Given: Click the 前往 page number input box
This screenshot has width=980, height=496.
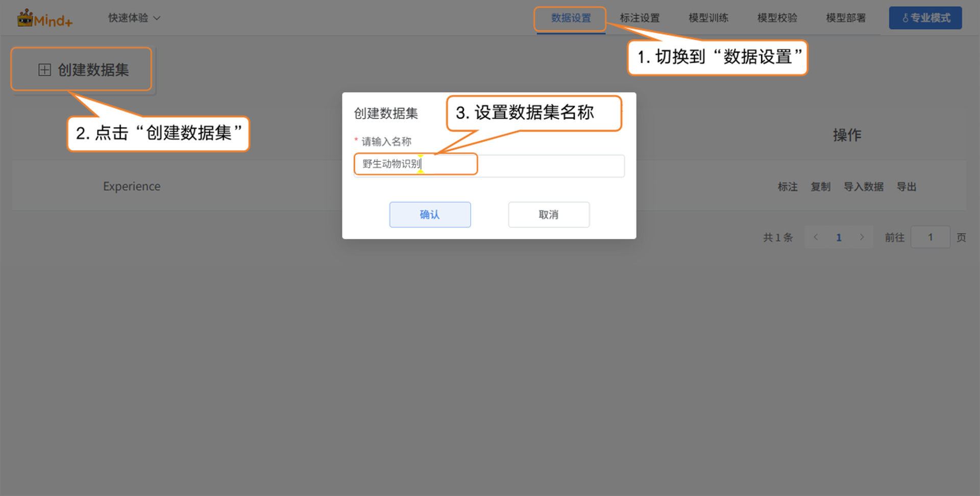Looking at the screenshot, I should 930,237.
